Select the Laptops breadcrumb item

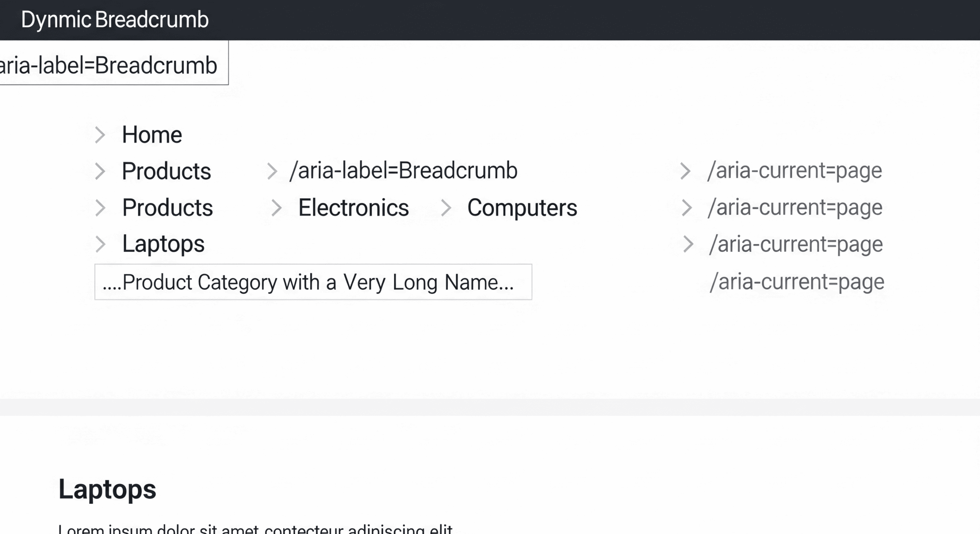163,244
